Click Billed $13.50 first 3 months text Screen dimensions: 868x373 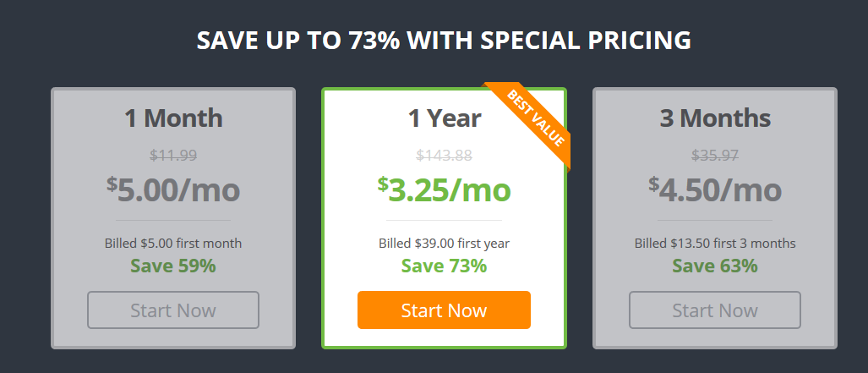(x=715, y=244)
